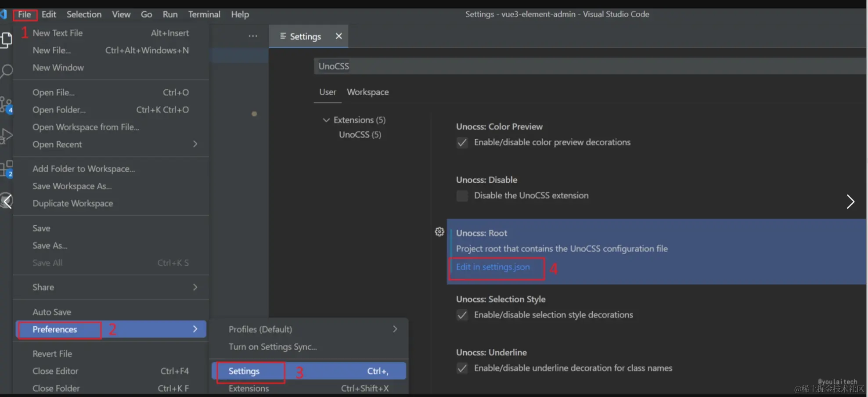
Task: Open the Run and Debug view icon
Action: (x=6, y=136)
